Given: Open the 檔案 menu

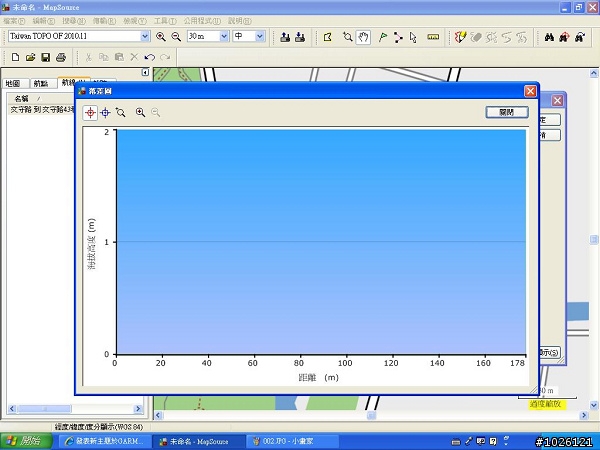Looking at the screenshot, I should coord(14,20).
